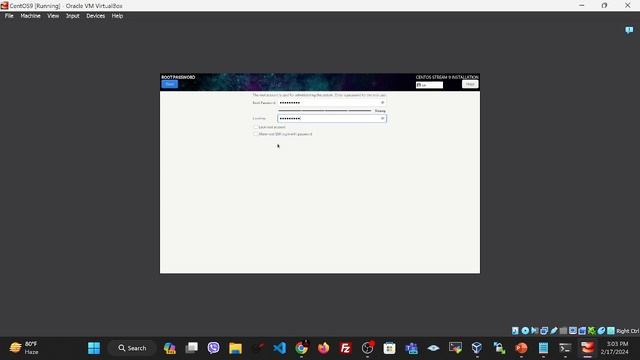Viewport: 640px width, 360px height.
Task: Open the network adapter status icon
Action: pyautogui.click(x=544, y=331)
